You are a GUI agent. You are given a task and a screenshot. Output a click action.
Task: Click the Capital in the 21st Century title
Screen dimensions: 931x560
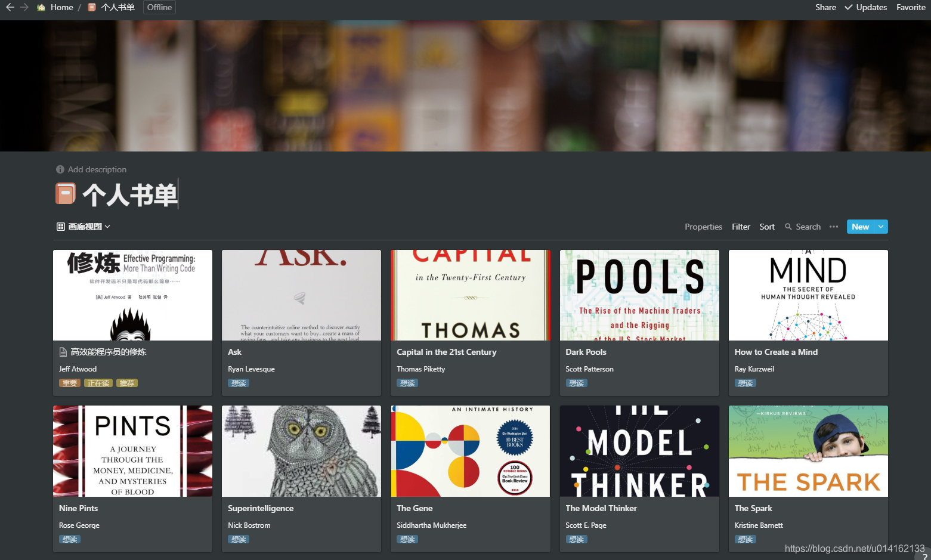[447, 352]
